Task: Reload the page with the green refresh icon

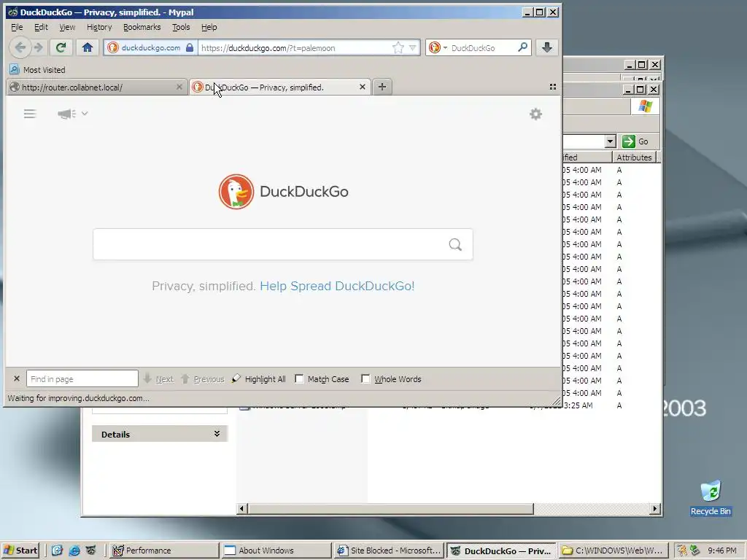Action: pyautogui.click(x=61, y=47)
